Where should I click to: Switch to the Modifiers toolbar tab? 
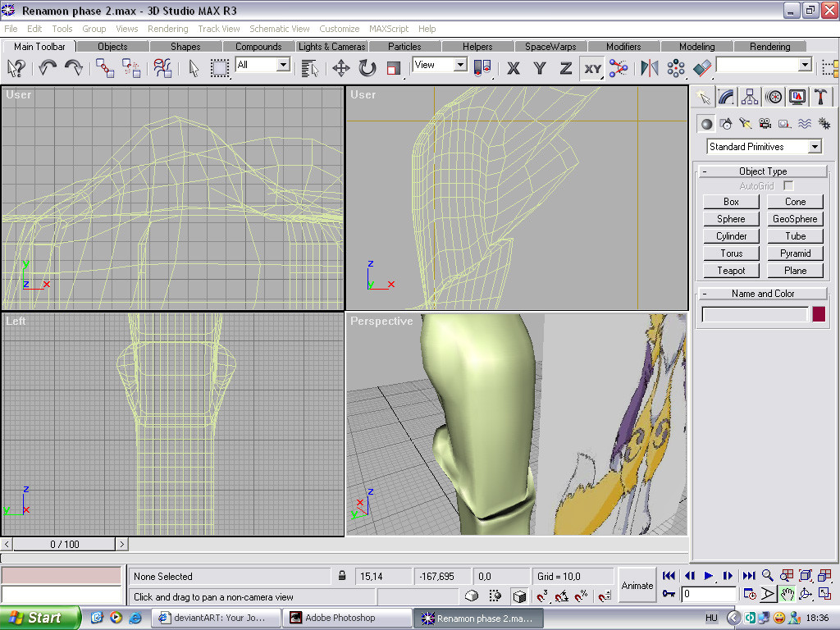623,47
